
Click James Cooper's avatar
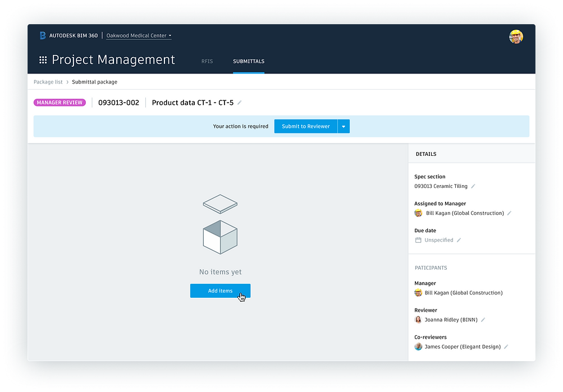click(418, 347)
